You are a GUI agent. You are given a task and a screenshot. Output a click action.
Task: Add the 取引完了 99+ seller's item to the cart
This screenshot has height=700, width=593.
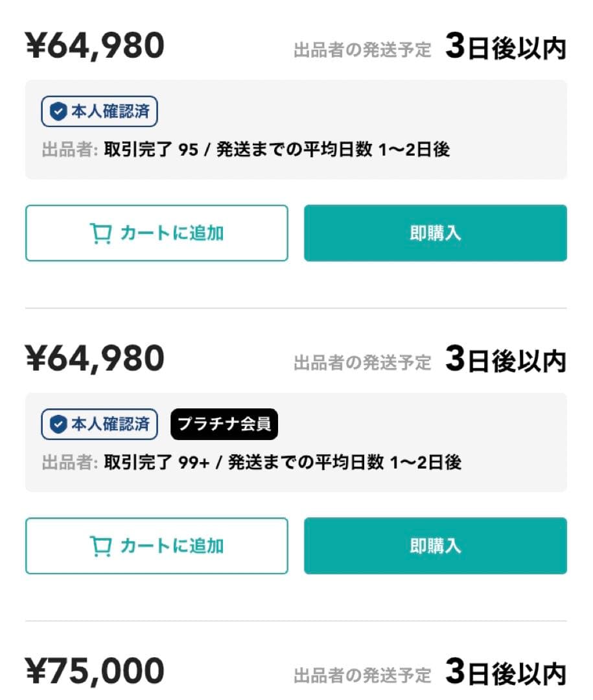(156, 546)
